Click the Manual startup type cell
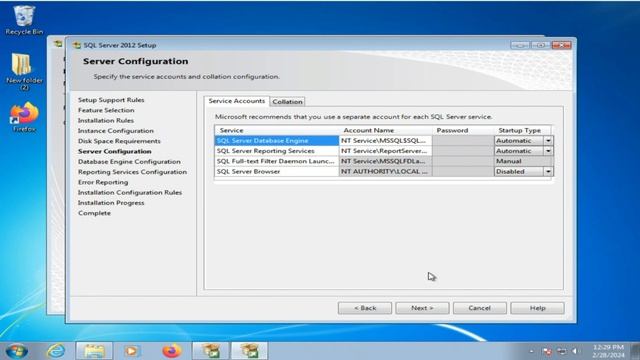 [x=524, y=161]
